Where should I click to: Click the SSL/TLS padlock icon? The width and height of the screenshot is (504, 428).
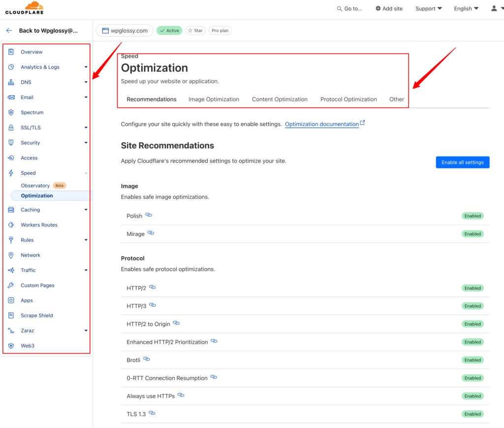(x=11, y=128)
